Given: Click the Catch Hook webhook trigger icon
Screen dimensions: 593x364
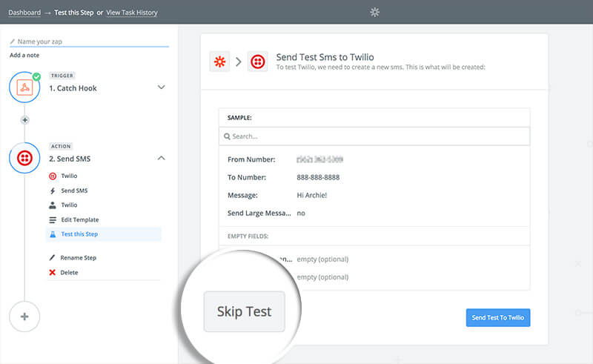Looking at the screenshot, I should 24,87.
